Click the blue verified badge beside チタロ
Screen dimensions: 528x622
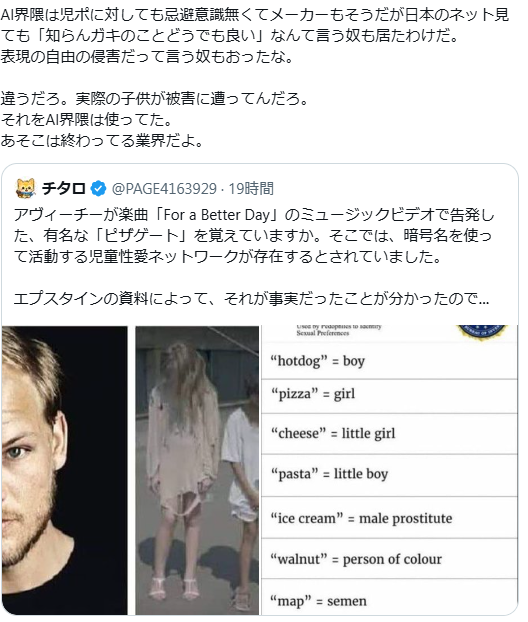tap(98, 188)
